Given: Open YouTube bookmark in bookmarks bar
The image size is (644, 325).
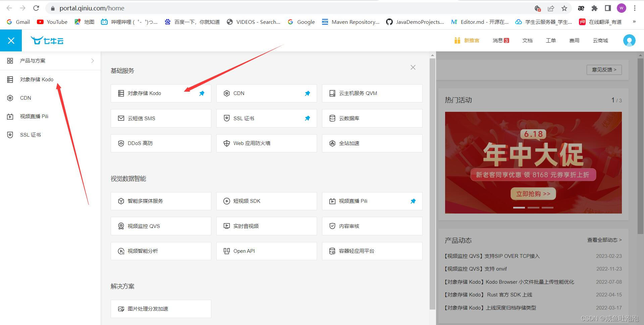Looking at the screenshot, I should [x=52, y=22].
